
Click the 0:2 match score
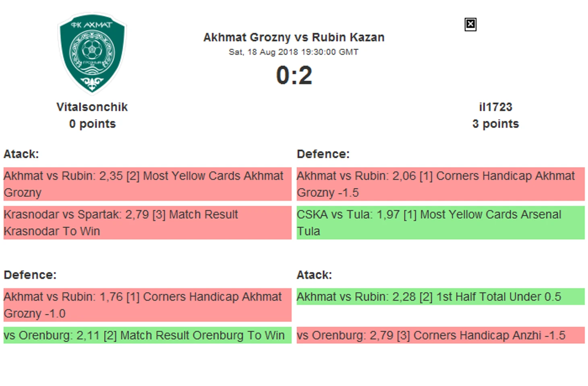click(294, 75)
